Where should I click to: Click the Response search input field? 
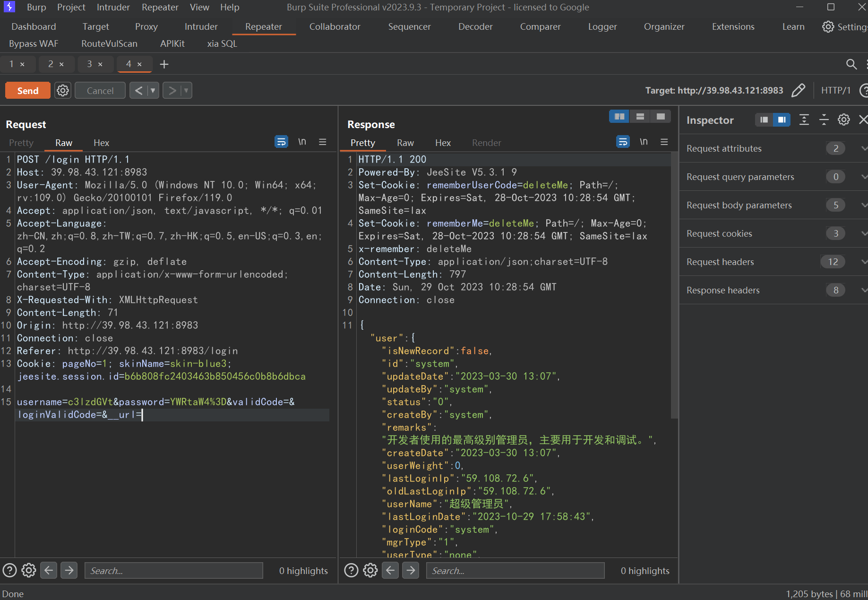[x=516, y=570]
